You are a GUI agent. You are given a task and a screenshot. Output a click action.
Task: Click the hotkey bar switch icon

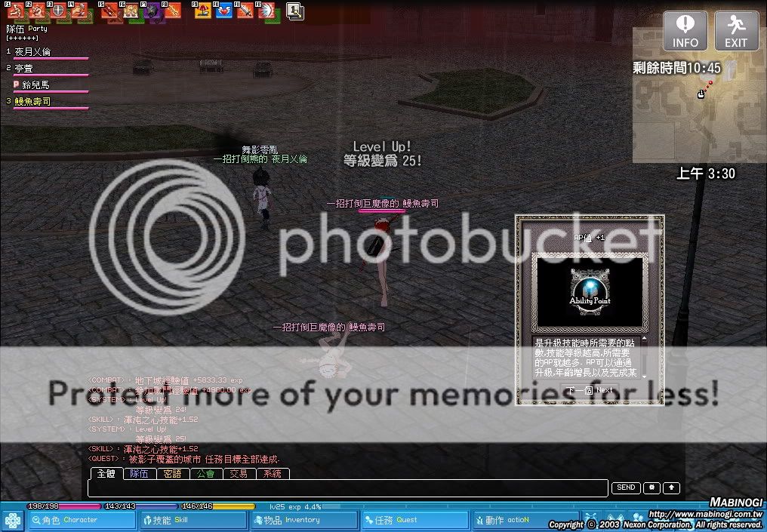(x=294, y=11)
